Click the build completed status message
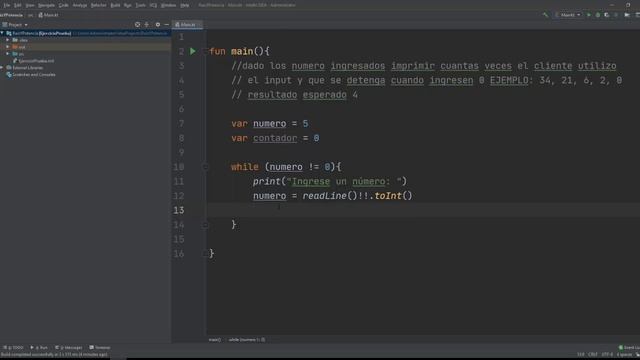The image size is (640, 360). coord(54,355)
